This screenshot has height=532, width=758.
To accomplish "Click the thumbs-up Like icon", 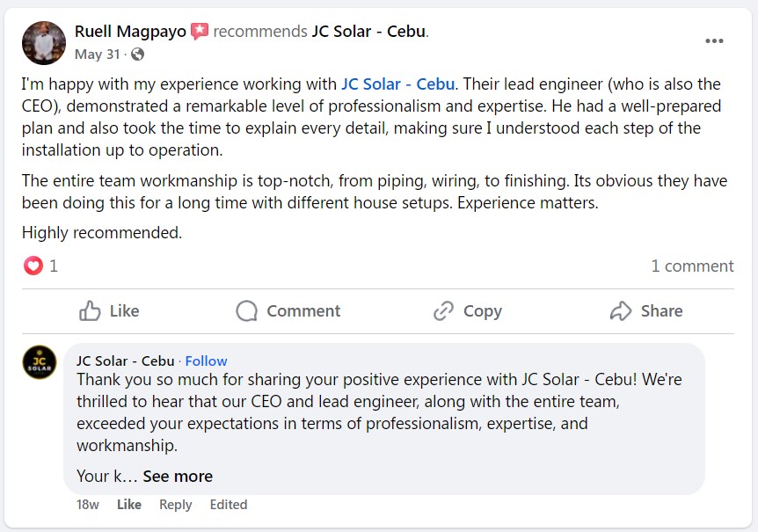I will [x=90, y=311].
